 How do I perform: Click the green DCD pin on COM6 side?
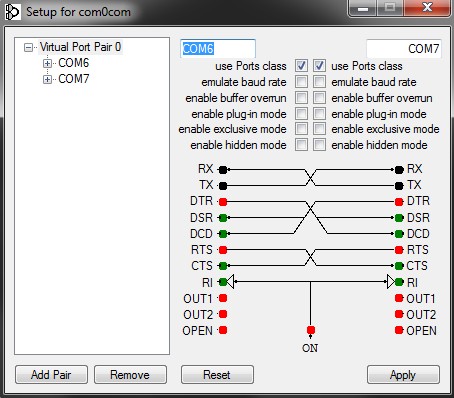223,234
